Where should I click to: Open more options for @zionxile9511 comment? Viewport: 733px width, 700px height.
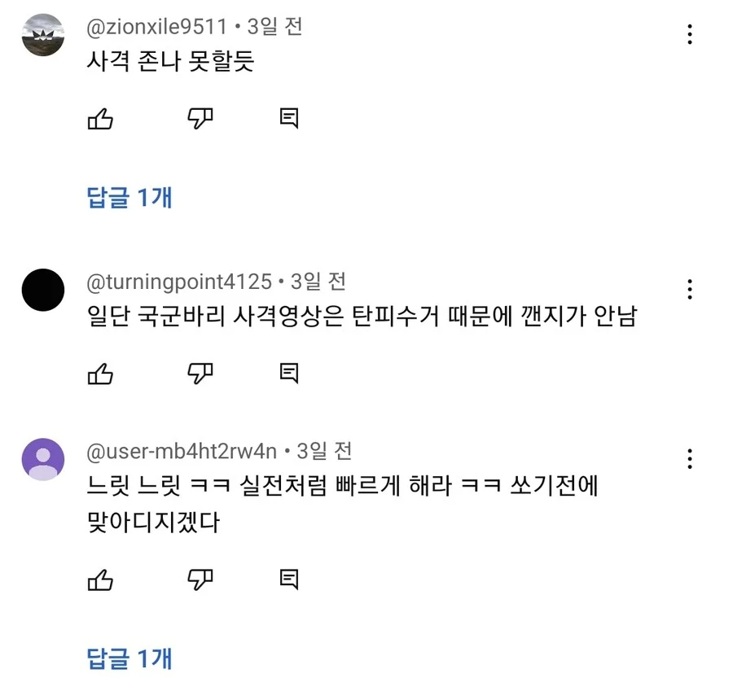point(690,34)
